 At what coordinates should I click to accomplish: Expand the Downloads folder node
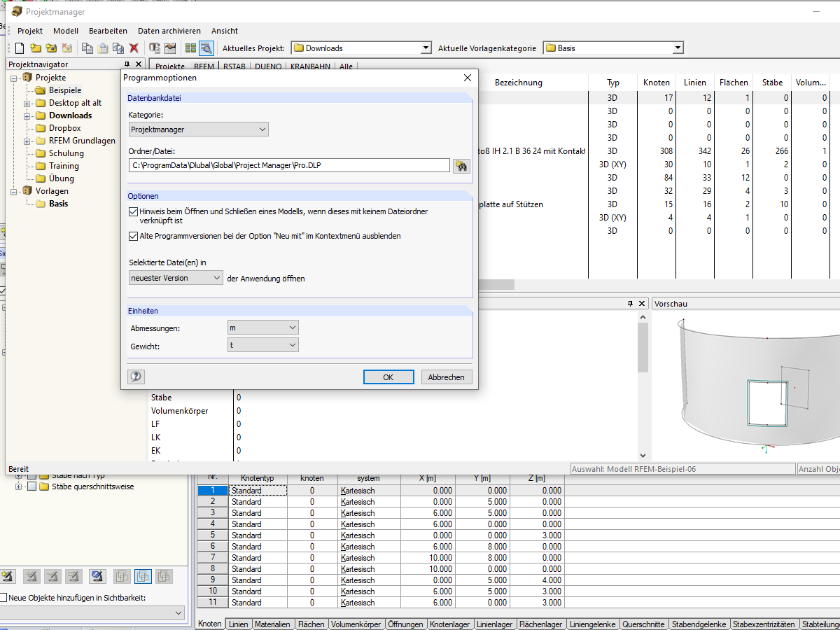pos(27,115)
